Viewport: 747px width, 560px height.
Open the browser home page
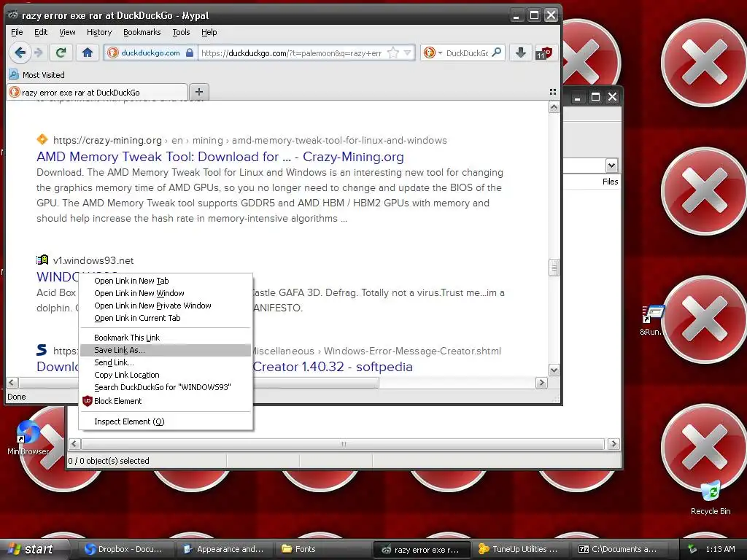point(88,52)
